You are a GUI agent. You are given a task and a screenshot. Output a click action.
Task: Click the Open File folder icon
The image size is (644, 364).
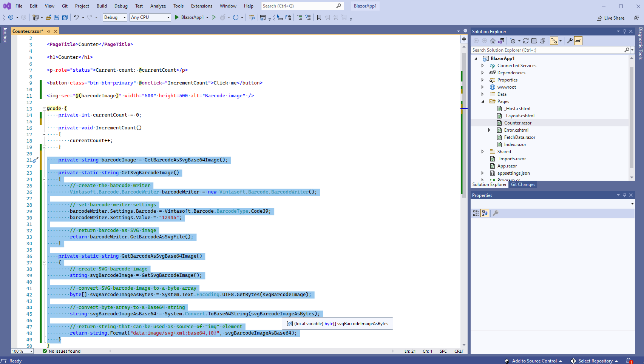coord(48,17)
